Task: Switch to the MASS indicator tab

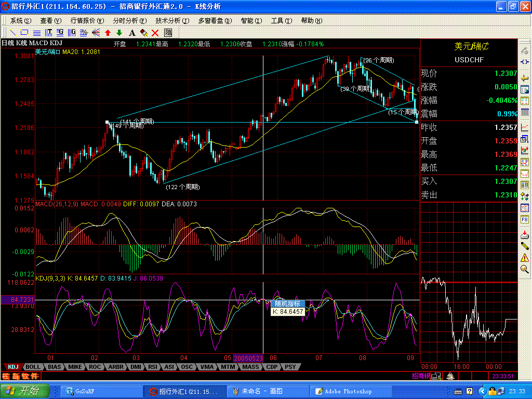Action: 250,367
